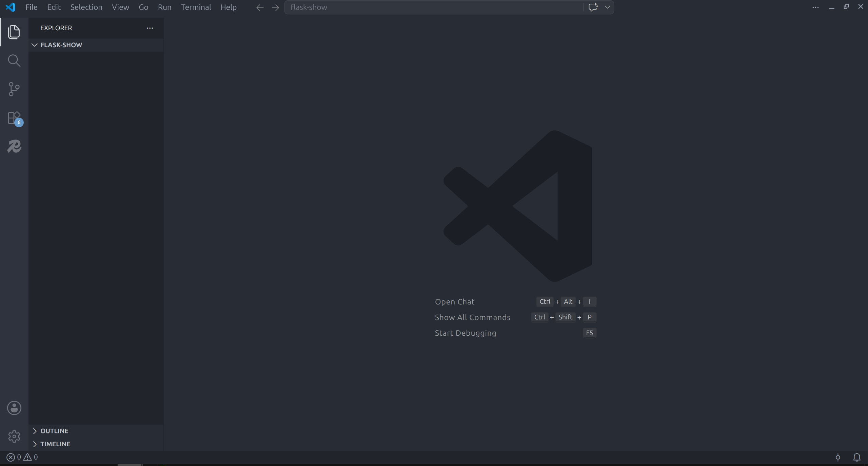Click the EXPLORER panel title
The image size is (868, 466).
click(x=56, y=28)
